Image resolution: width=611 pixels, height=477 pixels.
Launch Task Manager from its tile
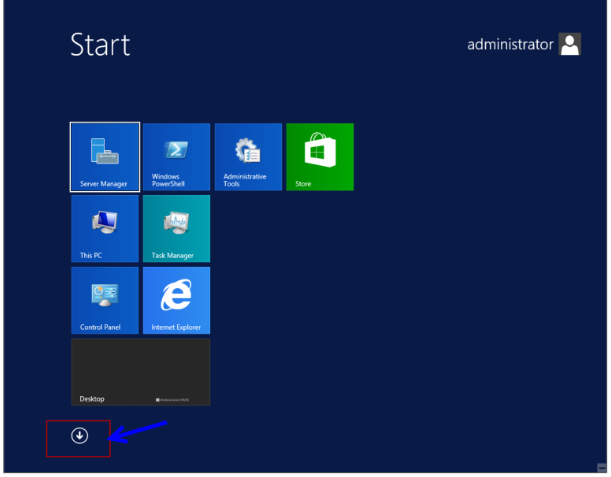click(x=176, y=227)
